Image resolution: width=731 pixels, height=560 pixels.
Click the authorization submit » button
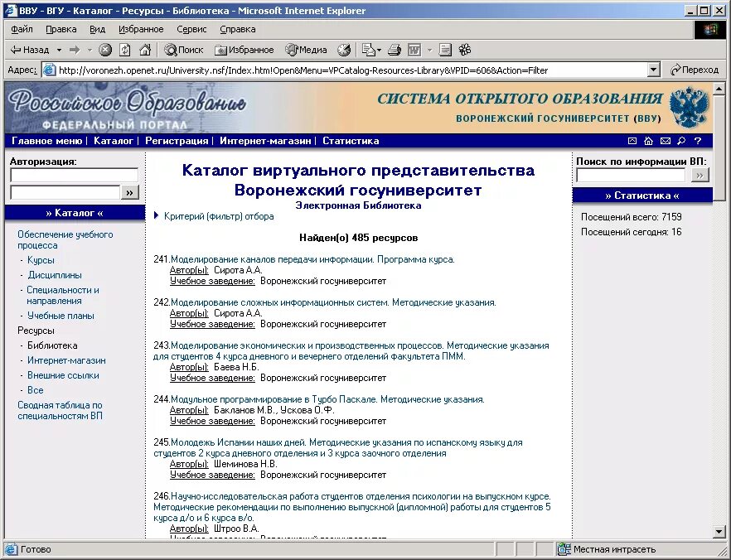(x=129, y=192)
